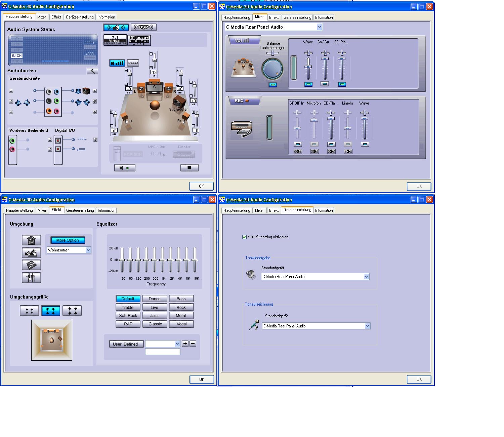
Task: Click the User Defined button
Action: [126, 344]
